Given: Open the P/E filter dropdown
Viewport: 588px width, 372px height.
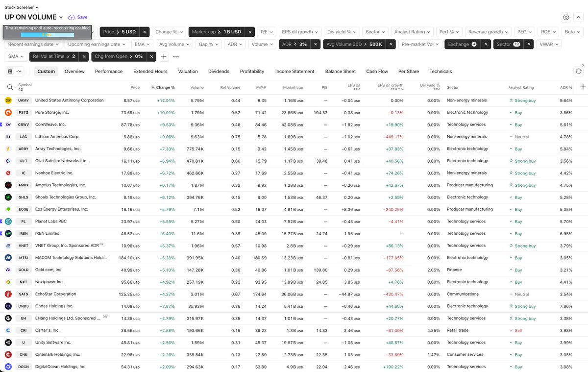Looking at the screenshot, I should (x=267, y=32).
